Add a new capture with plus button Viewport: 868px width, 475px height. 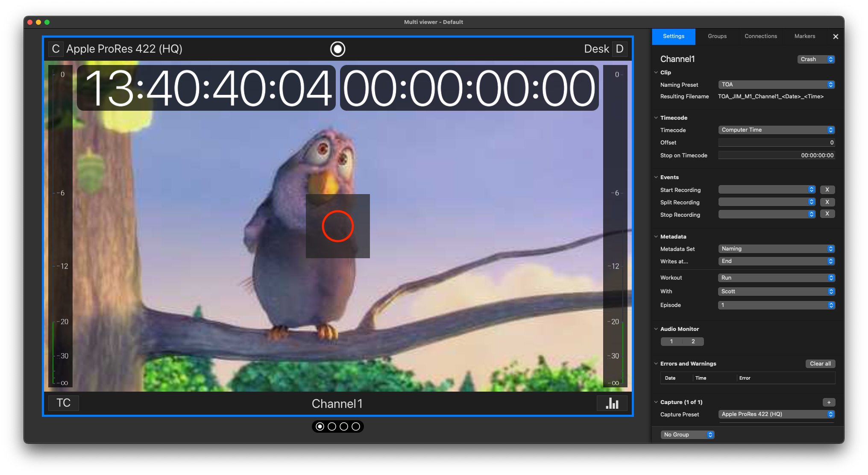[829, 402]
